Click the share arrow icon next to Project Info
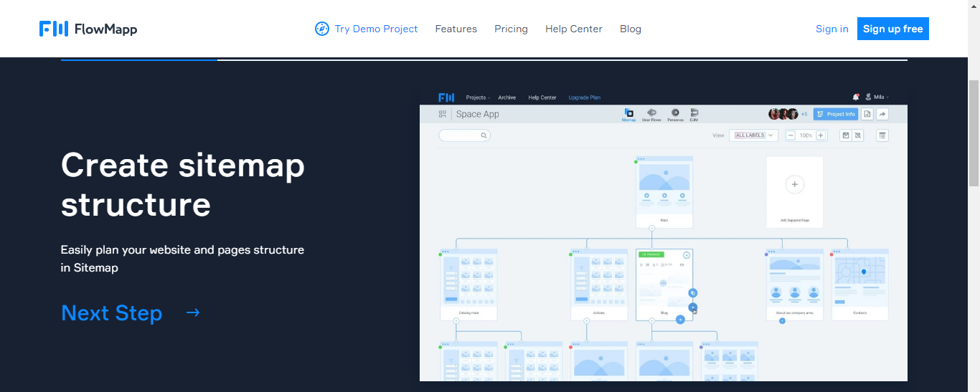Image resolution: width=980 pixels, height=392 pixels. [x=882, y=114]
